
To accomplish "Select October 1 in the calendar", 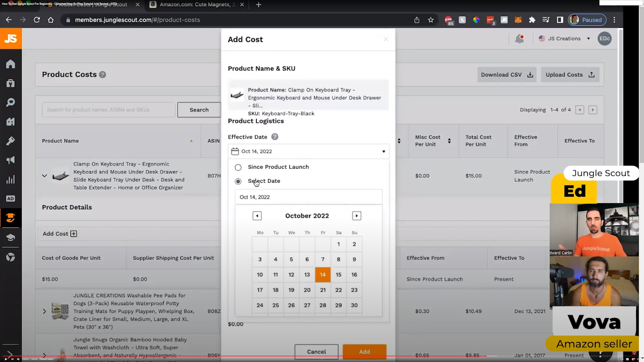I will [x=339, y=244].
